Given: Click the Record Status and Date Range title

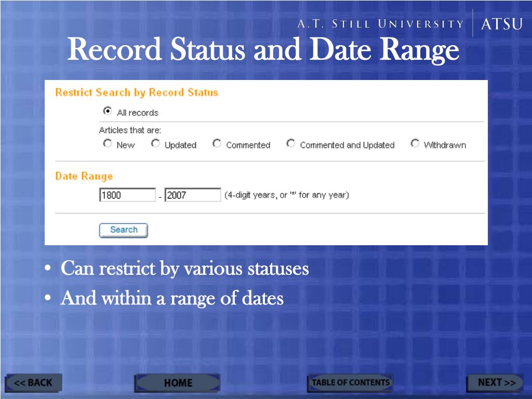Looking at the screenshot, I should [263, 49].
